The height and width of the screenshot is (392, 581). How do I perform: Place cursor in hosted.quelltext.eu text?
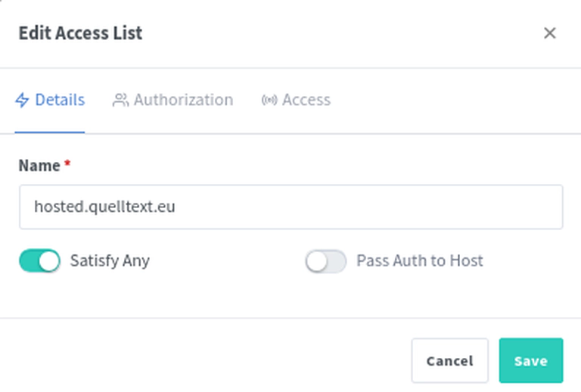click(104, 207)
